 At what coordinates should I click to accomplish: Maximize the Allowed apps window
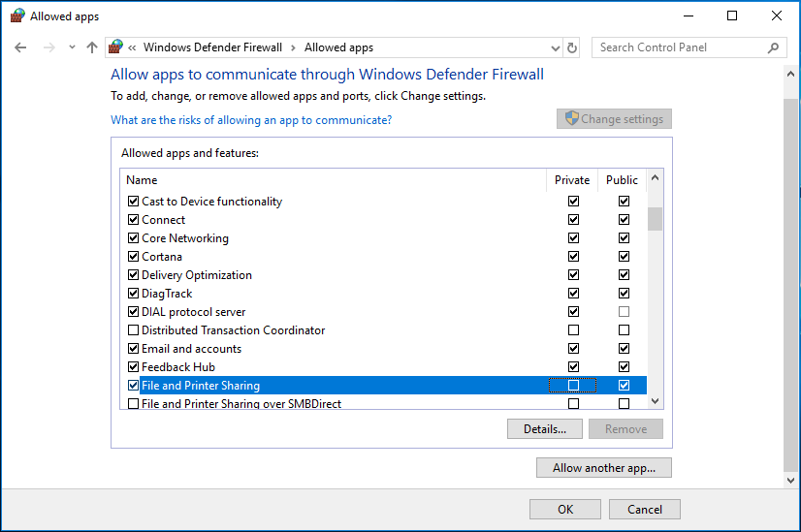coord(732,16)
